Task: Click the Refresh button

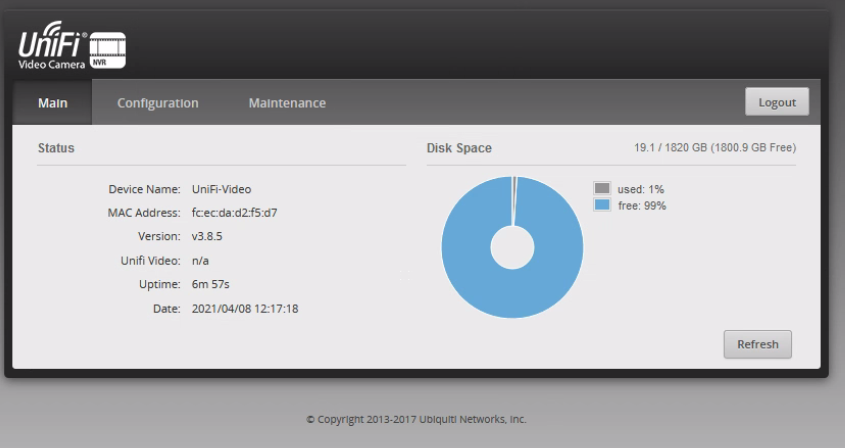Action: point(757,344)
